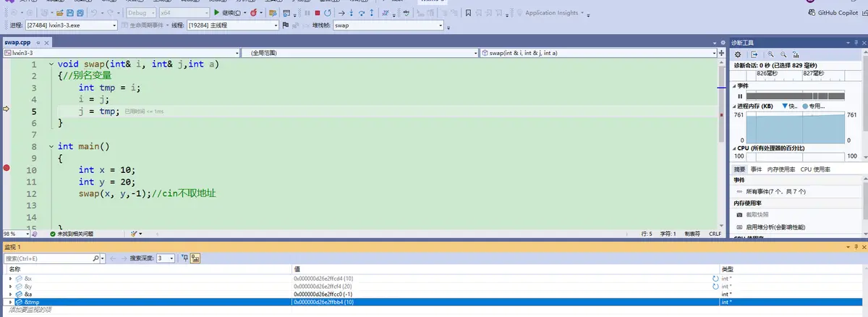Viewport: 868px width, 317px height.
Task: Switch to 摘要 diagnostics tab
Action: (739, 169)
